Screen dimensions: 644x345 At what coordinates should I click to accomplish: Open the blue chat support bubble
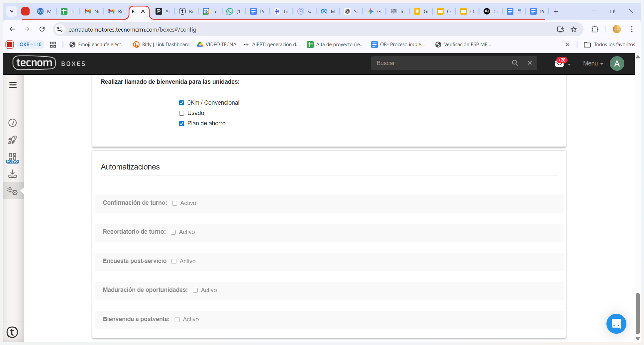[x=616, y=323]
